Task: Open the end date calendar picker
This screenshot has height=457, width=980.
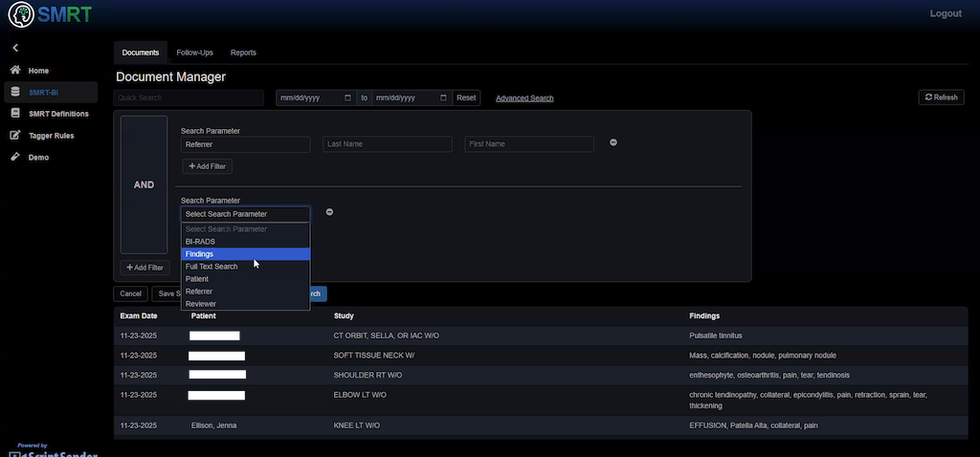Action: (443, 98)
